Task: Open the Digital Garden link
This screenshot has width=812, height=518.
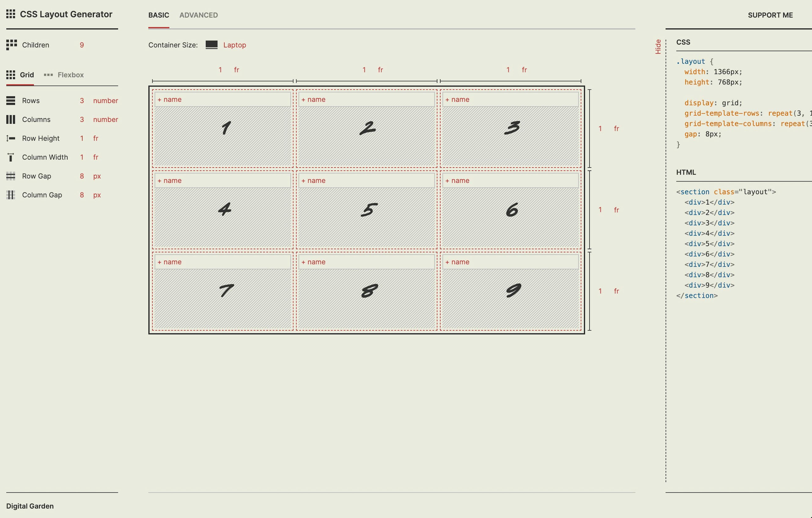Action: pos(30,506)
